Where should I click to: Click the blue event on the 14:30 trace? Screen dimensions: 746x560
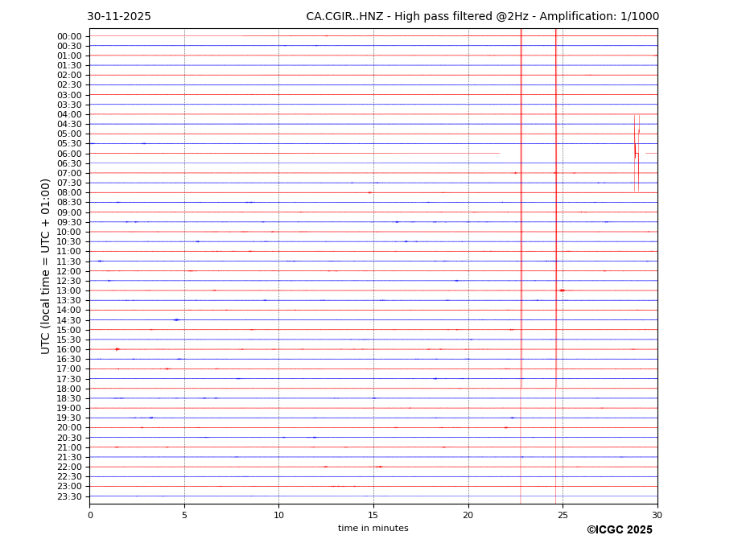(176, 319)
